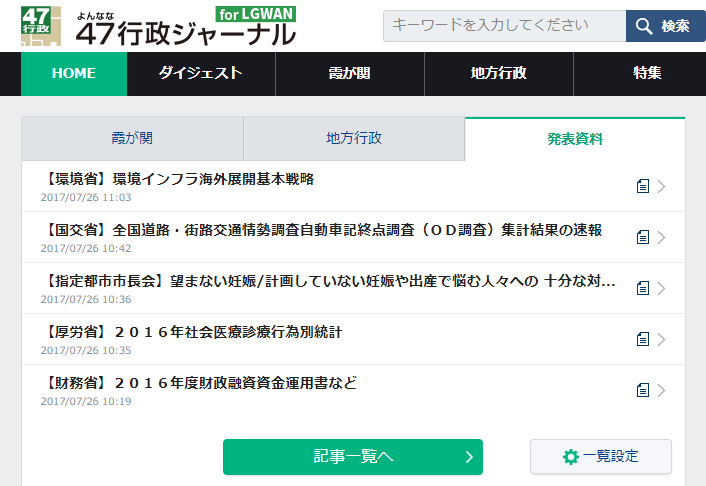
Task: Select the 発表資料 tab
Action: [x=575, y=139]
